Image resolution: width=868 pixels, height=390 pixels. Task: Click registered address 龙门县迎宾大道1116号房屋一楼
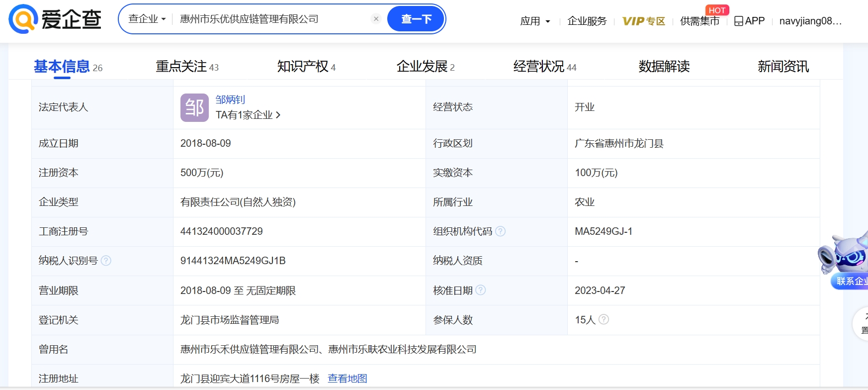(250, 379)
